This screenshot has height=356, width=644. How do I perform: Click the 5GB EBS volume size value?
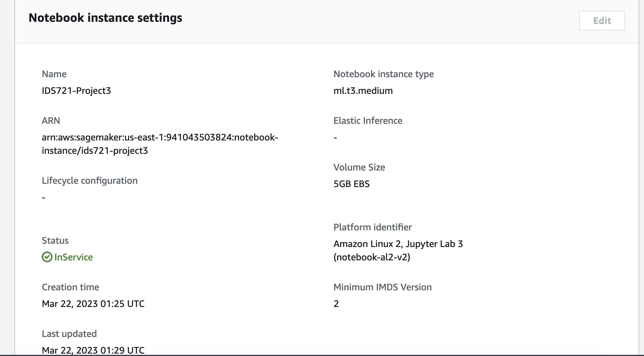[x=351, y=184]
